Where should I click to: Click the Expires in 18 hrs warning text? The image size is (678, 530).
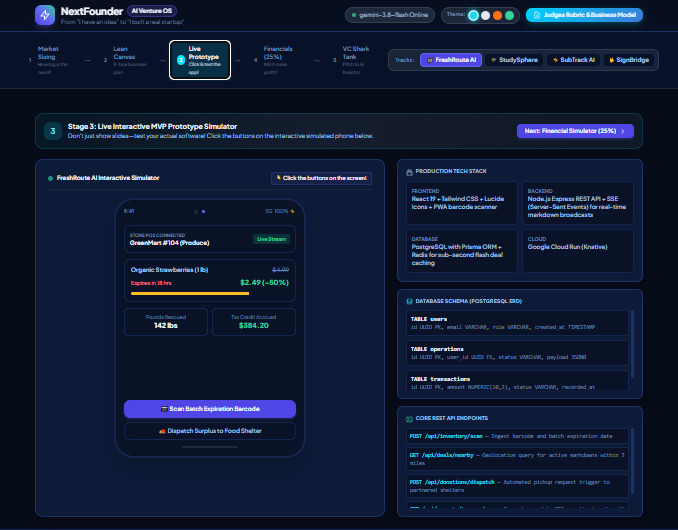[x=151, y=283]
